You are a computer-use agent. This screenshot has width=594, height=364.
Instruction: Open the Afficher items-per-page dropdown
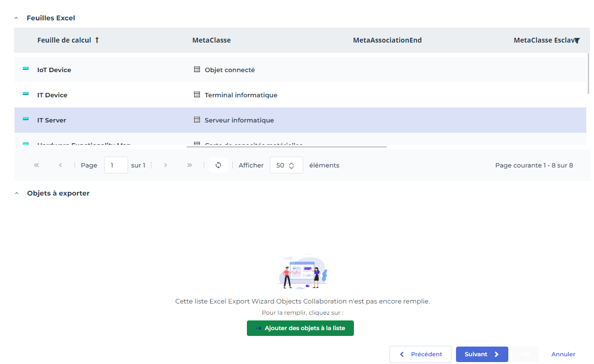click(x=286, y=165)
